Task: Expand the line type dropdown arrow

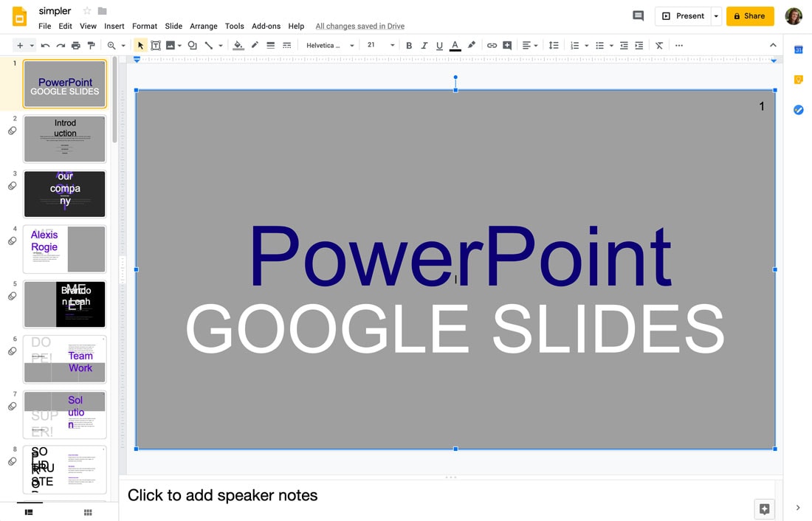Action: point(221,46)
